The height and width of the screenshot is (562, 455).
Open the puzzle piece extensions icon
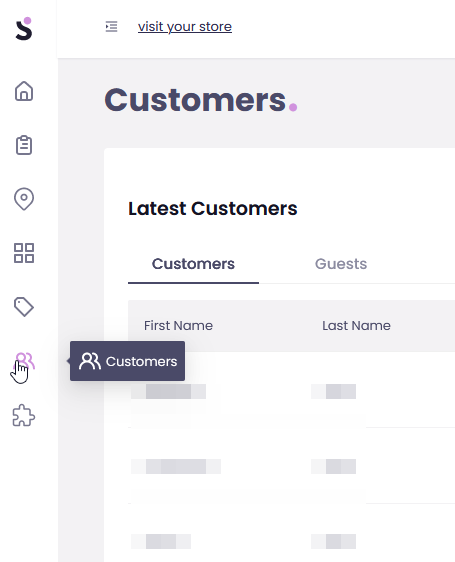(24, 415)
